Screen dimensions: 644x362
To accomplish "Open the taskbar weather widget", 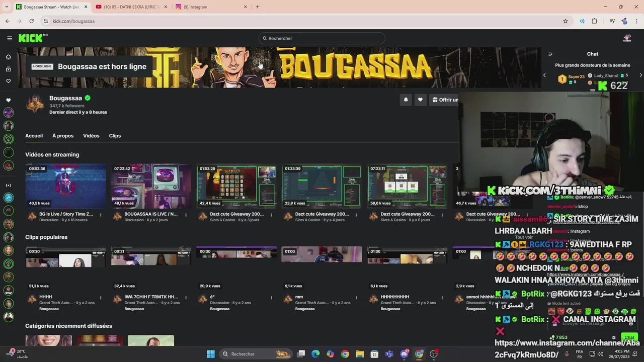I will (18, 353).
